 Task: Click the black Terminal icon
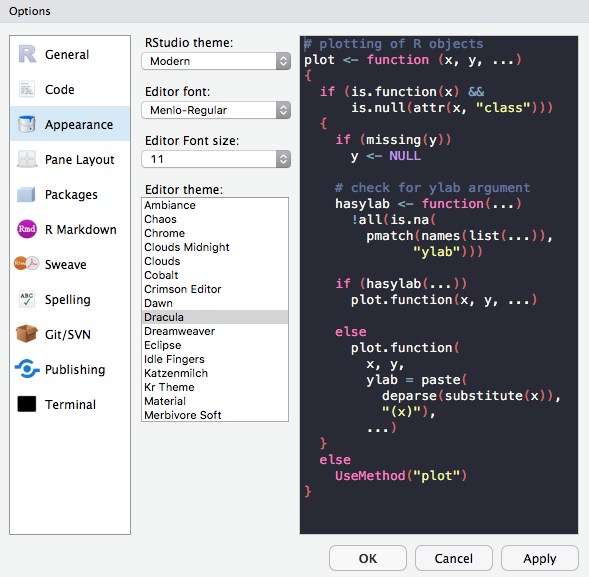click(27, 404)
